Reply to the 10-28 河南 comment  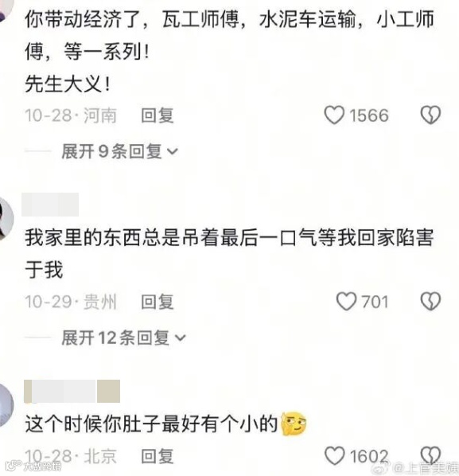pos(158,115)
